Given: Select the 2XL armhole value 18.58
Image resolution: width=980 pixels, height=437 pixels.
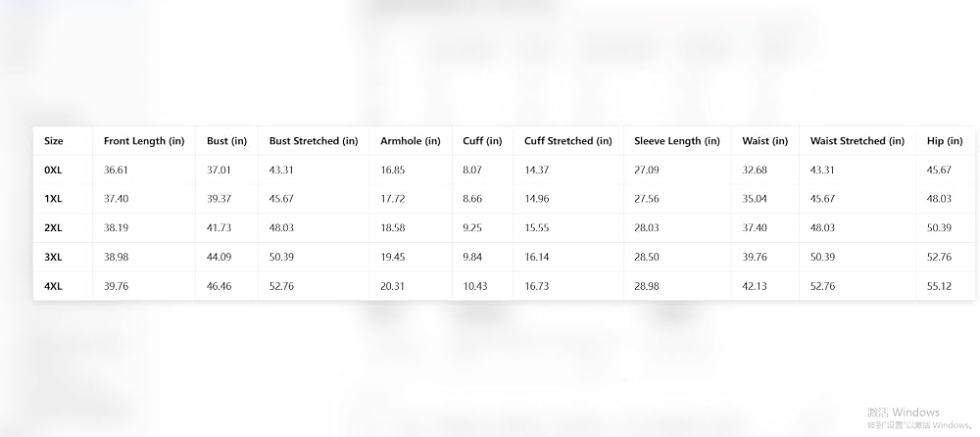Looking at the screenshot, I should point(393,228).
